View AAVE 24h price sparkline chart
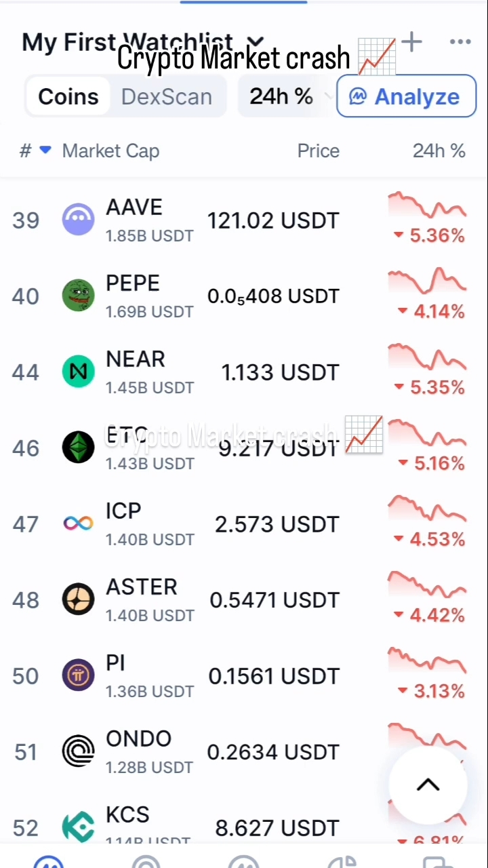Image resolution: width=488 pixels, height=868 pixels. [x=427, y=206]
